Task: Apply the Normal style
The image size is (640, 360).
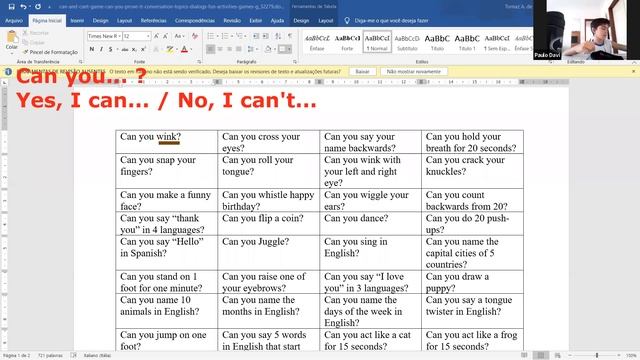Action: tap(377, 42)
